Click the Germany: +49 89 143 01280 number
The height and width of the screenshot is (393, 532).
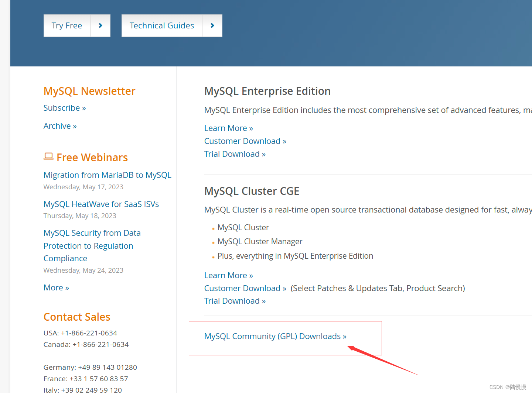(x=90, y=367)
